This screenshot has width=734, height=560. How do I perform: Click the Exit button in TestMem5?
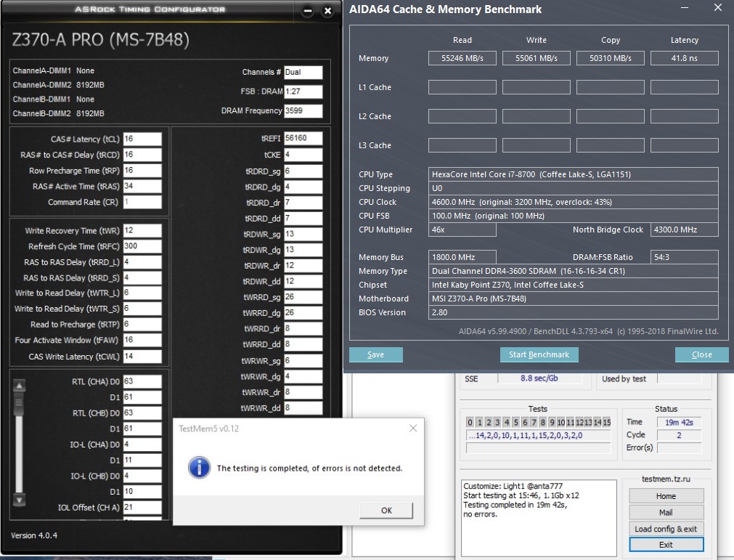(666, 545)
